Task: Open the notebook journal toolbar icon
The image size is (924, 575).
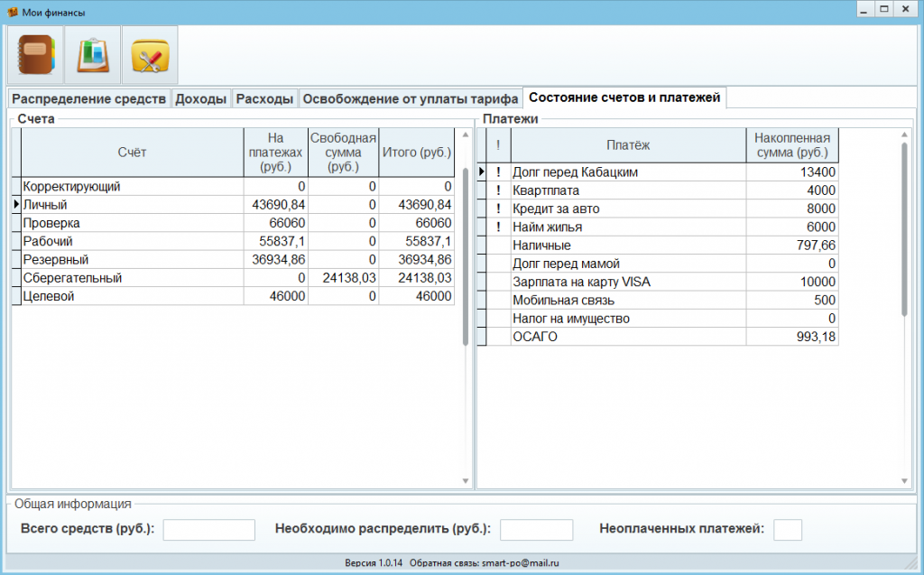Action: tap(36, 55)
